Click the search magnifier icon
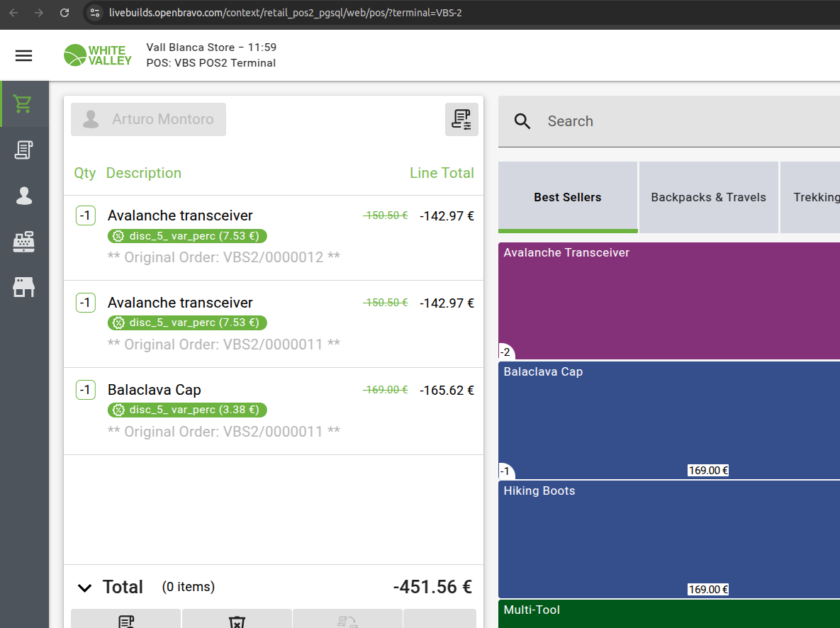This screenshot has width=840, height=628. [x=522, y=121]
